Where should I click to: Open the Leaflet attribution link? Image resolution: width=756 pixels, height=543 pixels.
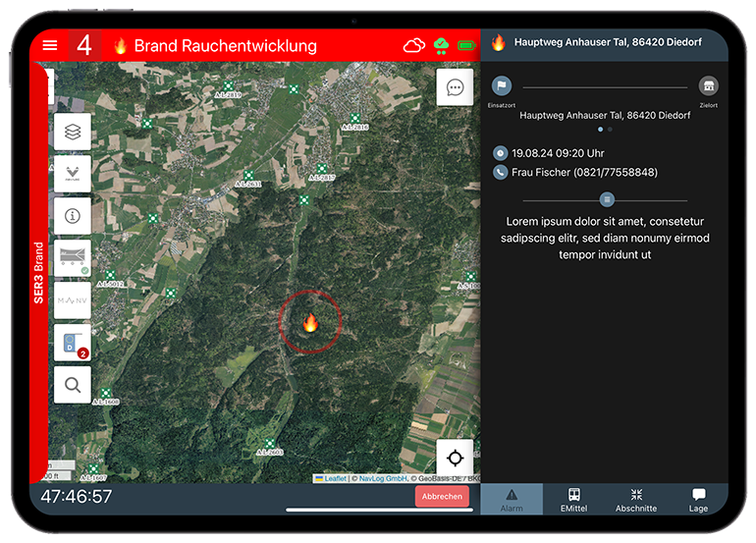(x=335, y=478)
